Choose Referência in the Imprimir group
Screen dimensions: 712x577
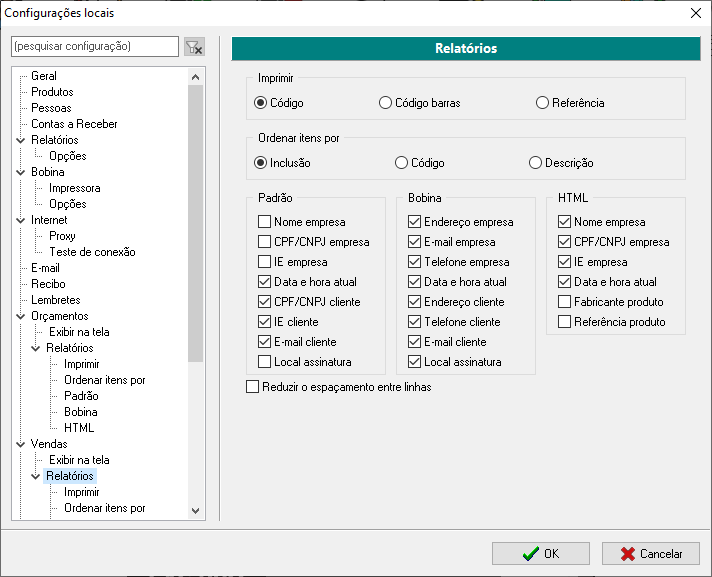(543, 103)
